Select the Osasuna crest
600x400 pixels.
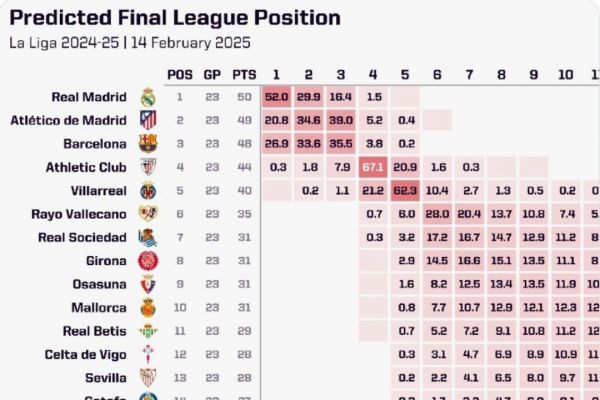click(x=148, y=285)
